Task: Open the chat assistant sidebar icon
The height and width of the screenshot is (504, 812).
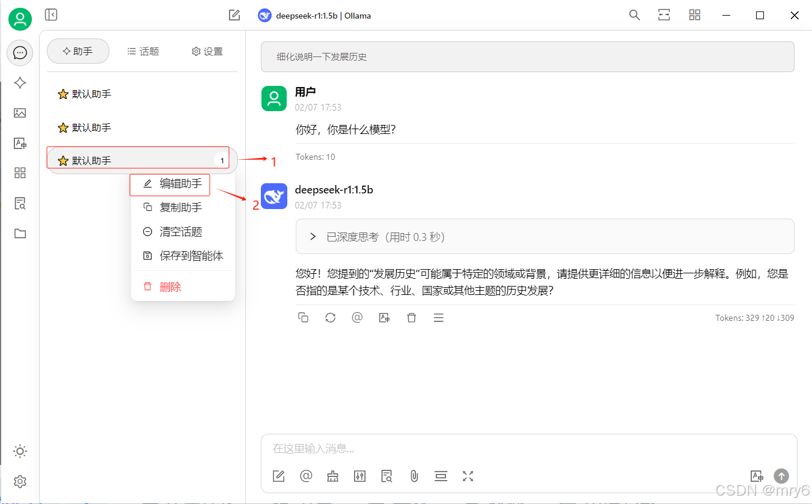Action: pos(20,53)
